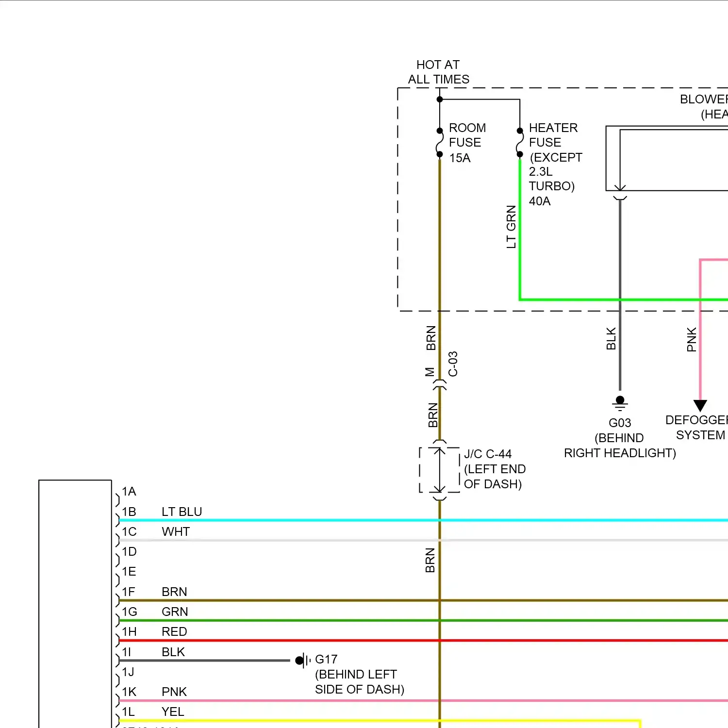
Task: Click the 'G03 (BEHIND RIGHT HEADLIGHT)' text
Action: coord(620,438)
